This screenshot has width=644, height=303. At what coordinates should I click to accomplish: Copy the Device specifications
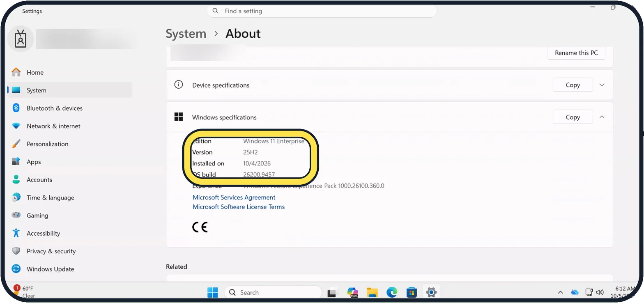[x=573, y=85]
